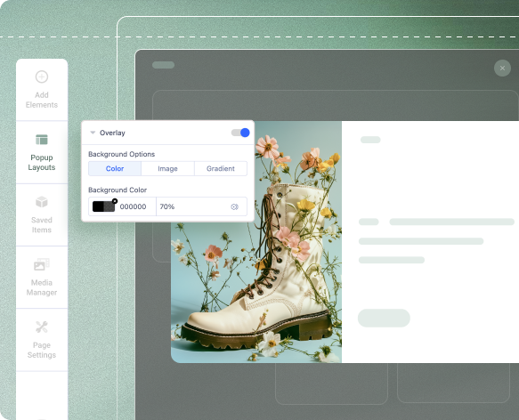Click the Background Color label
This screenshot has width=519, height=420.
(x=118, y=190)
